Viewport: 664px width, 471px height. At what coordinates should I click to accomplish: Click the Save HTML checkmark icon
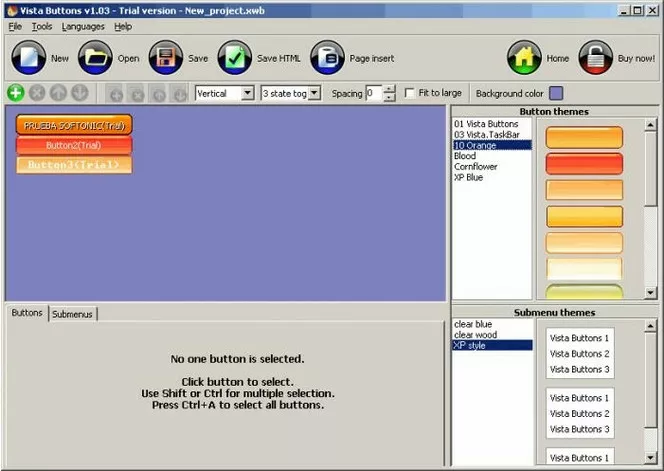(235, 58)
